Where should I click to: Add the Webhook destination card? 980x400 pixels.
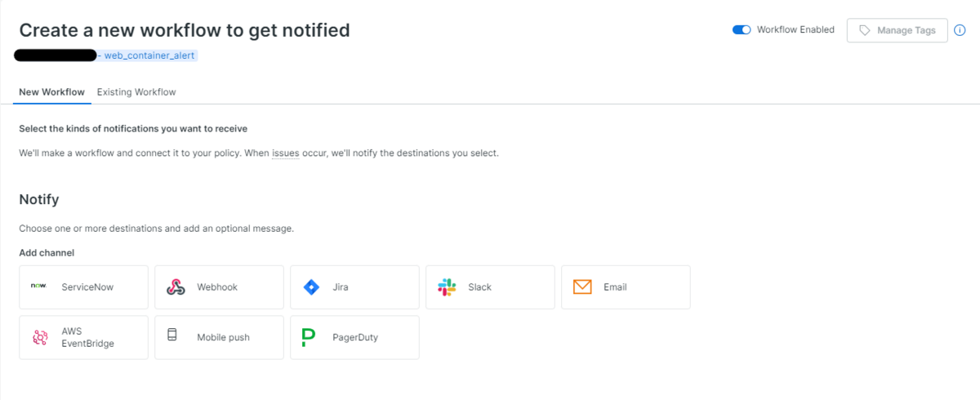coord(219,287)
